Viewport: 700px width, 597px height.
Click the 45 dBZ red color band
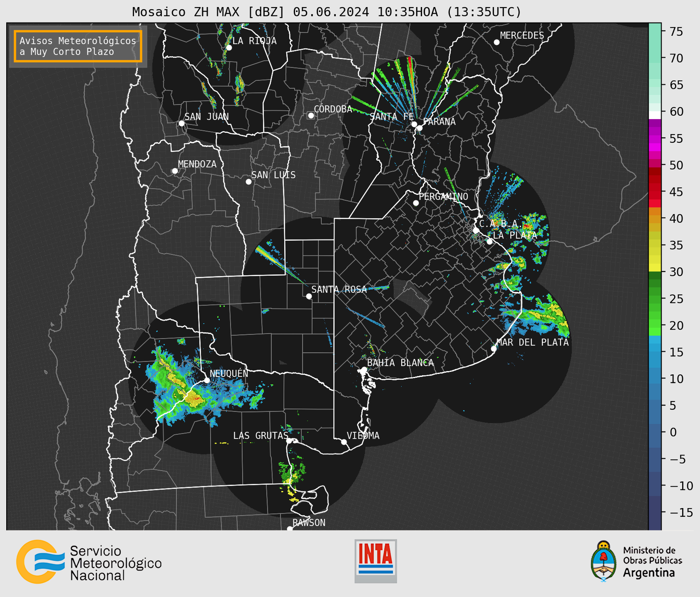pos(655,191)
